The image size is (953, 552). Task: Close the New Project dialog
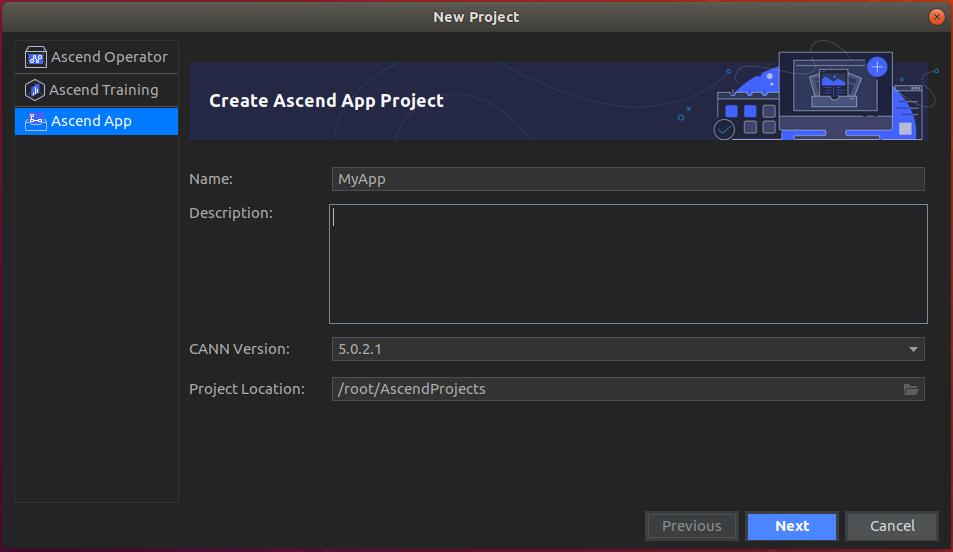[x=936, y=17]
